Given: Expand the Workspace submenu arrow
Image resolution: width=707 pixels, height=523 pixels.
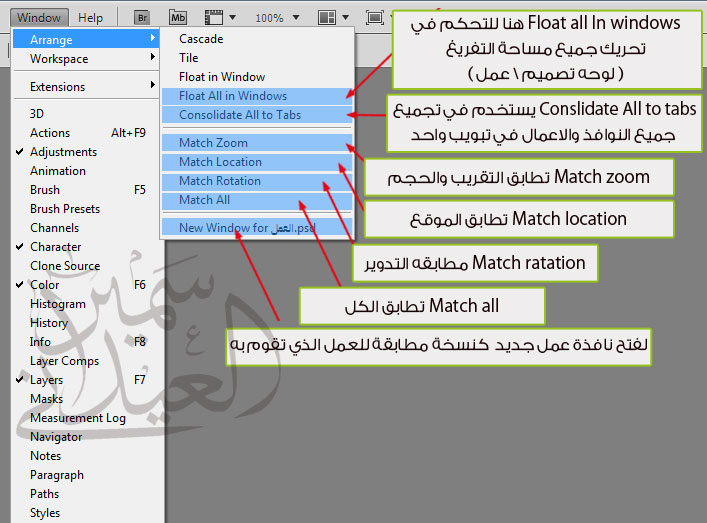Looking at the screenshot, I should click(153, 57).
